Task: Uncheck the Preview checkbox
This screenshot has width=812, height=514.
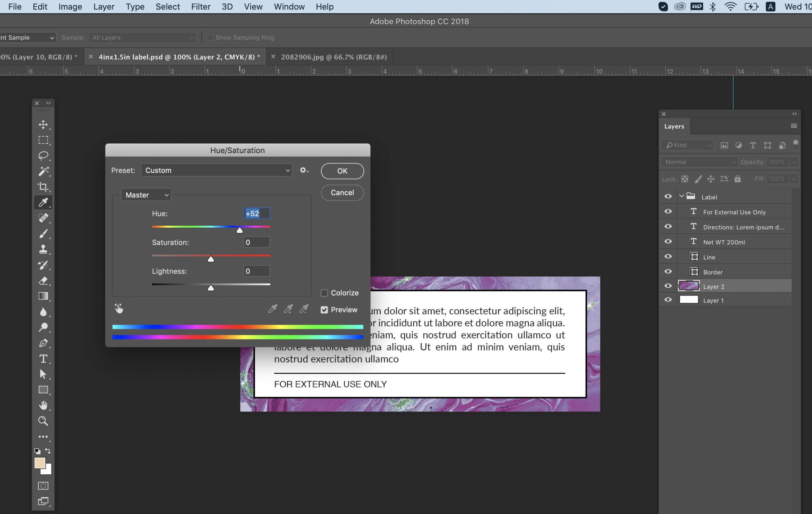Action: 324,310
